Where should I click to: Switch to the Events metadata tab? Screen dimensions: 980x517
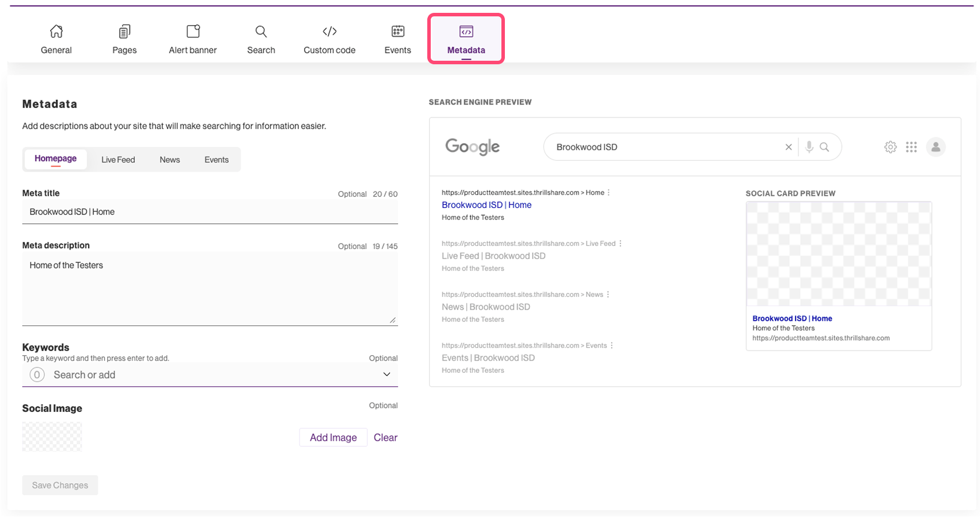[217, 159]
